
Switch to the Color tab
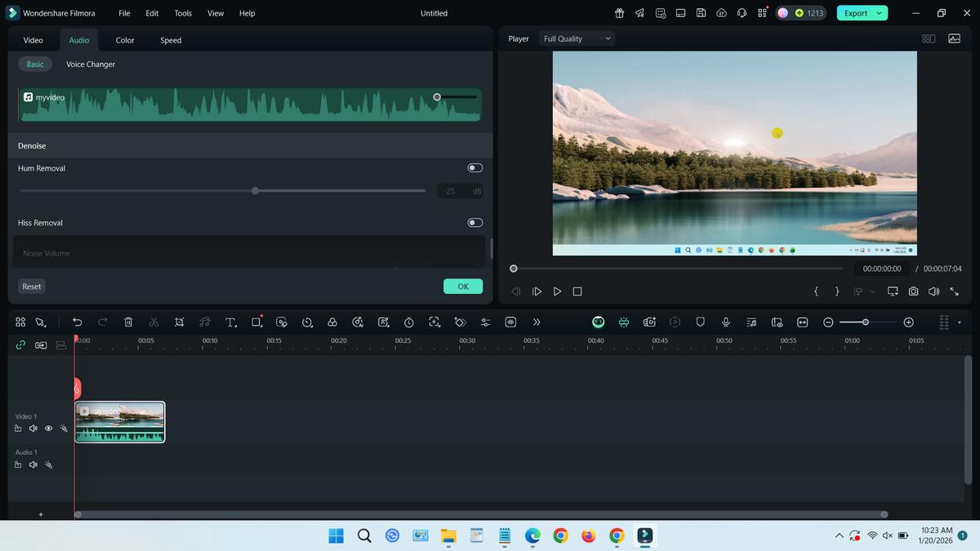coord(124,40)
